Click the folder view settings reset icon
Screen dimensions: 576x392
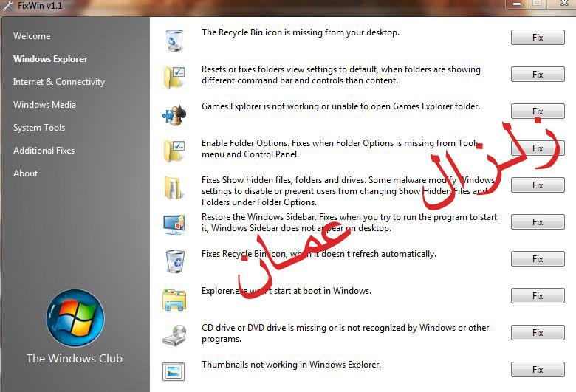[176, 77]
